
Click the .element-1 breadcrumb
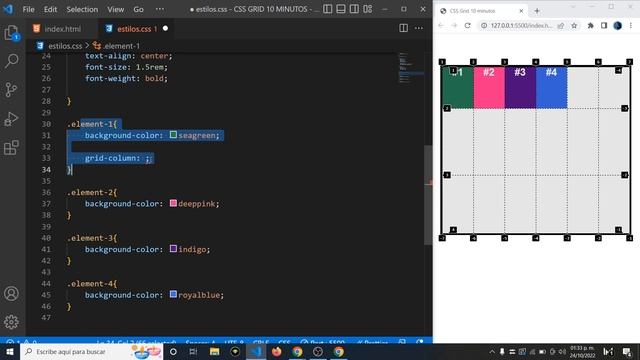coord(121,46)
